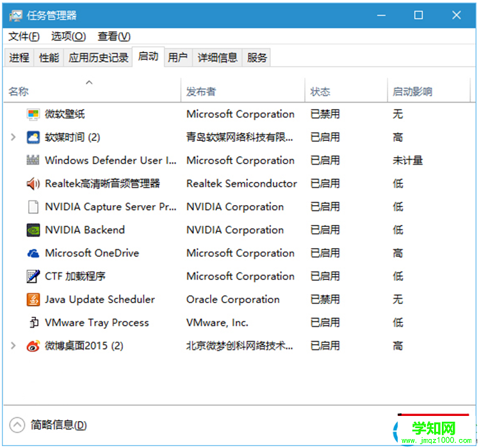
Task: Click publisher Realtek Semiconductor
Action: pos(241,184)
